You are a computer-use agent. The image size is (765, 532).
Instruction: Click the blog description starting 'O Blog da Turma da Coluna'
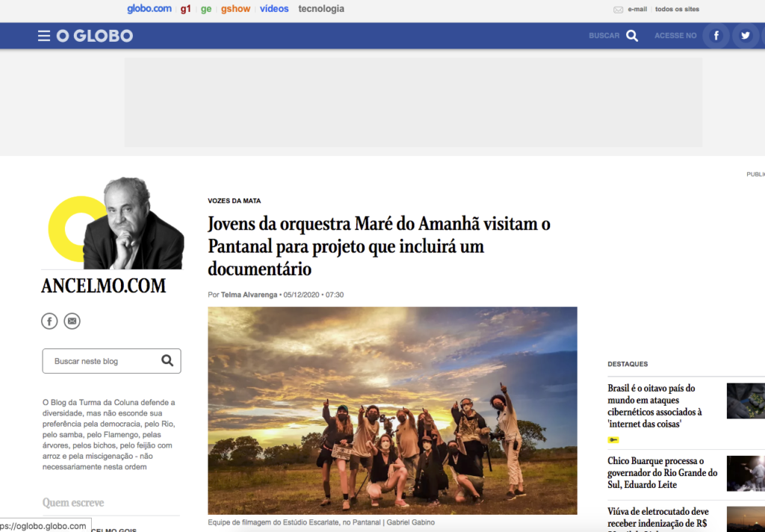tap(109, 434)
